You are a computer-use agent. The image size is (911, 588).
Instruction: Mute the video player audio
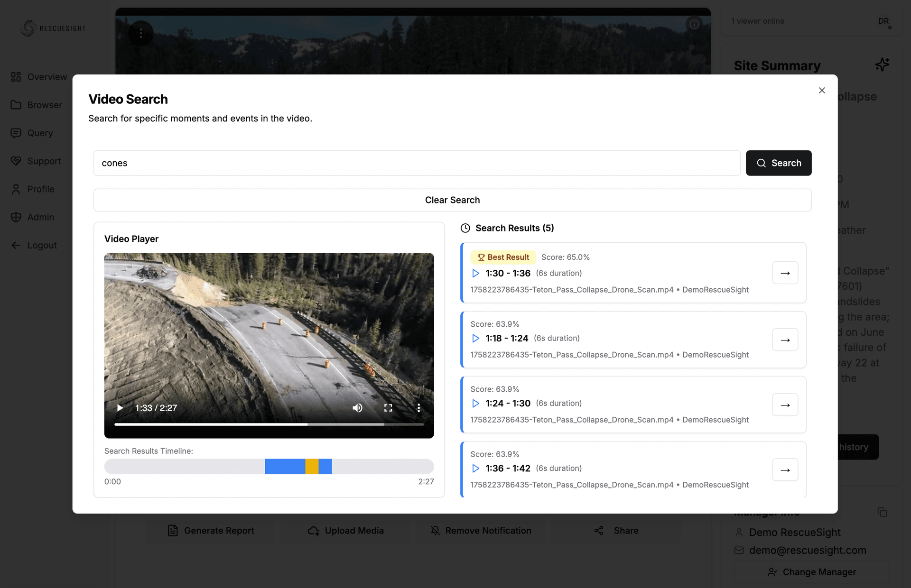point(357,407)
